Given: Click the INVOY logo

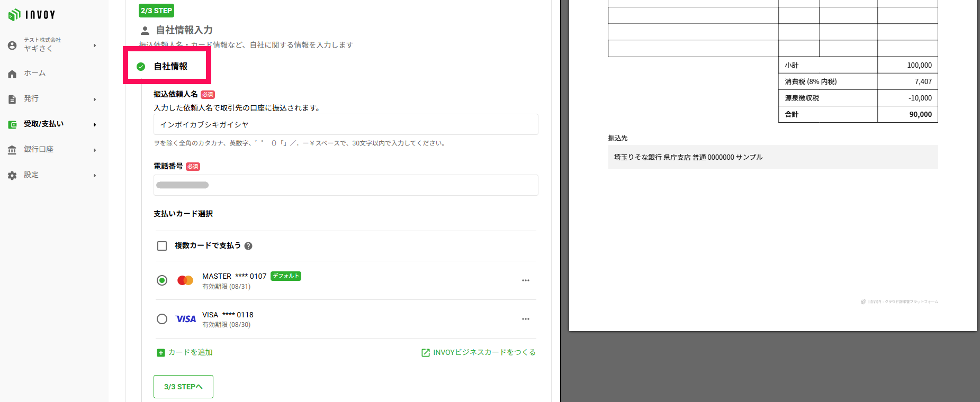Looking at the screenshot, I should pos(32,15).
